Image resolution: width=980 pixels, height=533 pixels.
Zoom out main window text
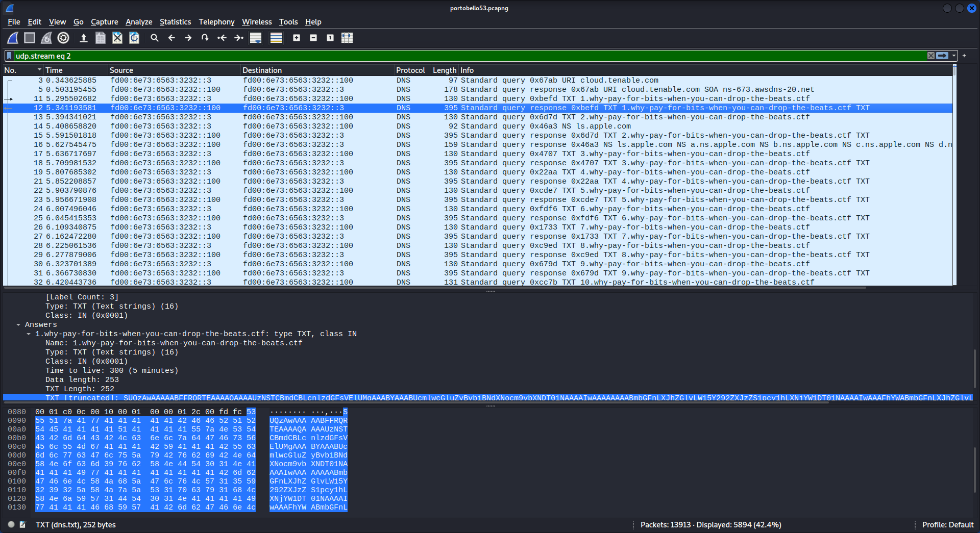[x=313, y=38]
